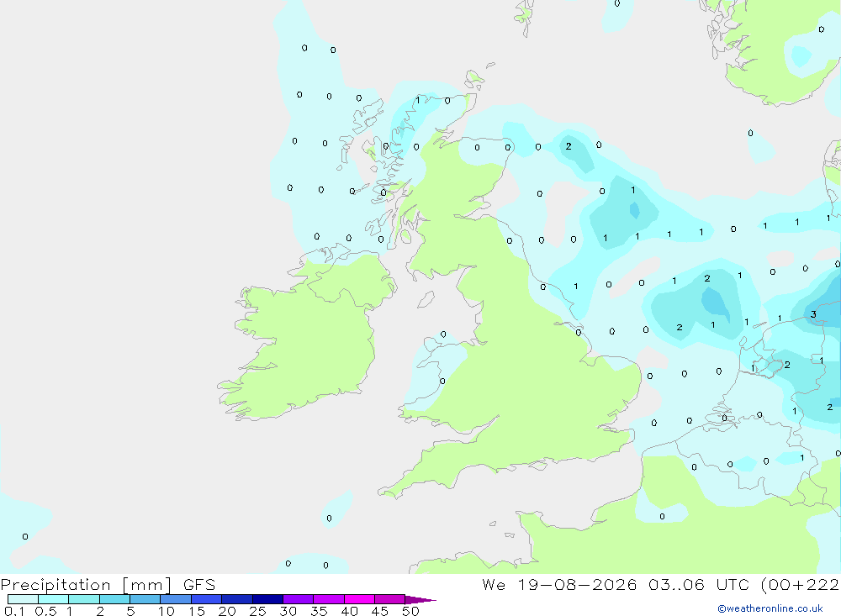Select the 2–5 mm legend color swatch
The height and width of the screenshot is (616, 841).
114,599
